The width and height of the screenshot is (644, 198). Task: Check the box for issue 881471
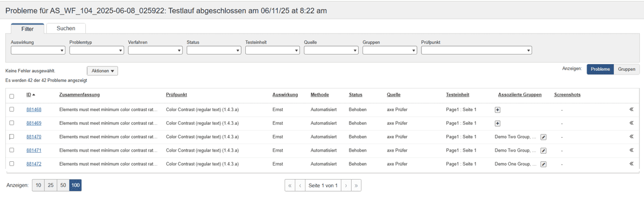12,150
